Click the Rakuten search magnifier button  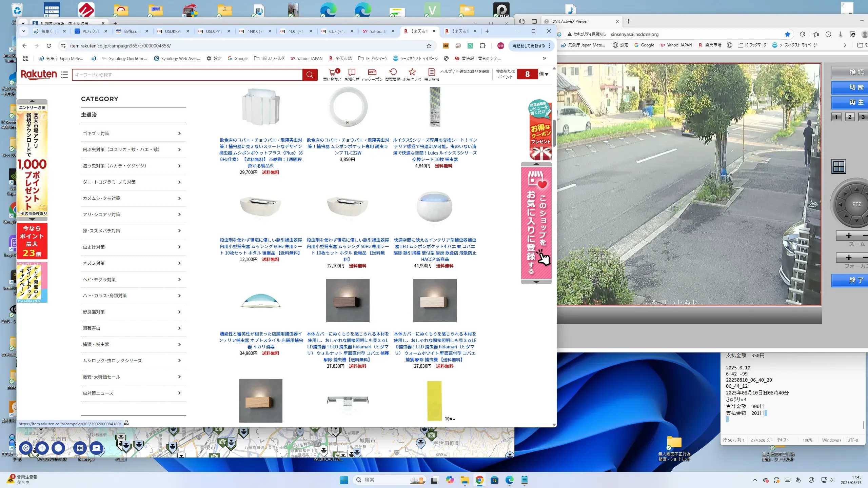[x=310, y=75]
